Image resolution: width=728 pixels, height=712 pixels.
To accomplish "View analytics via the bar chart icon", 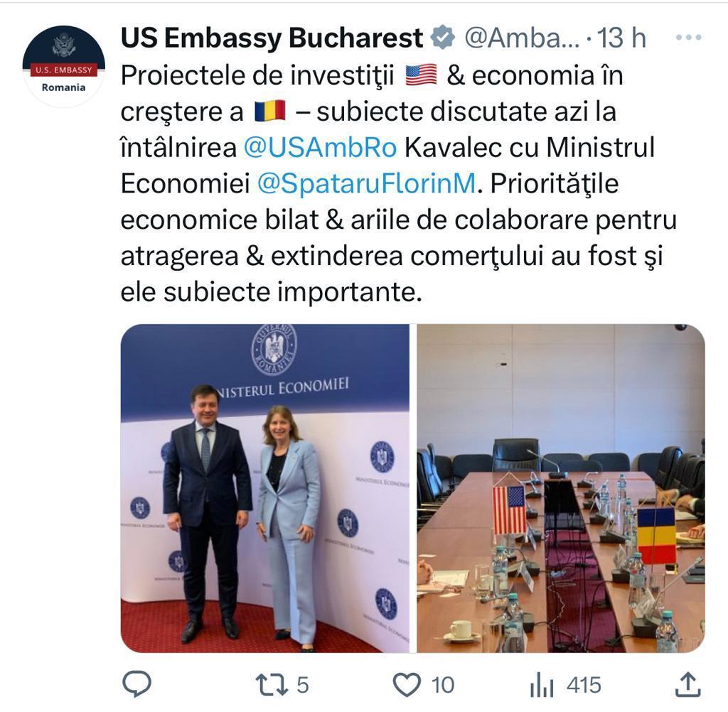I will (541, 685).
